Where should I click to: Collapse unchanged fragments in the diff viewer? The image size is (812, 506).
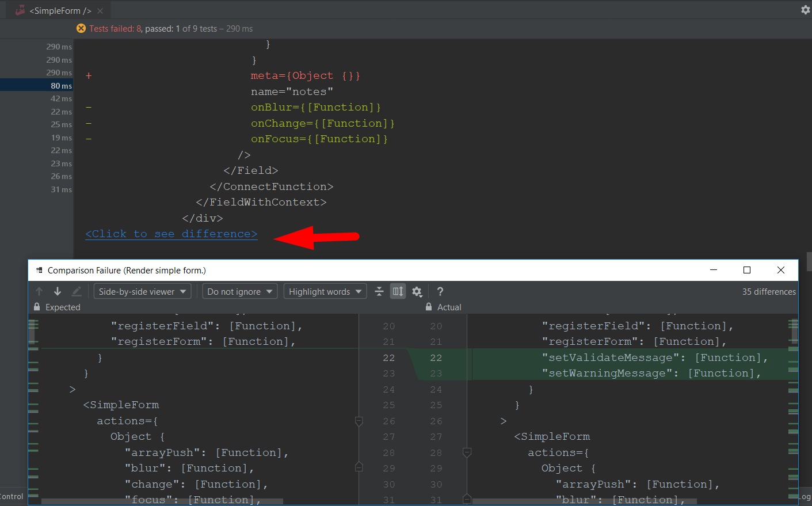(379, 291)
